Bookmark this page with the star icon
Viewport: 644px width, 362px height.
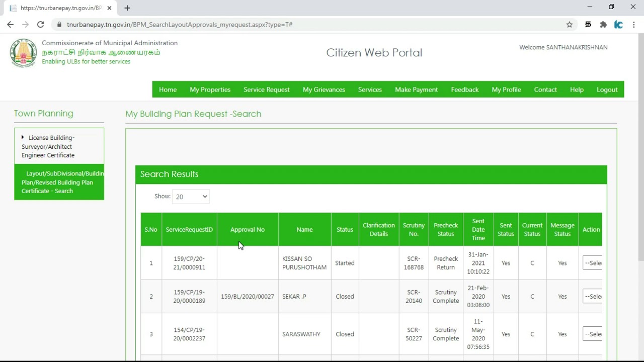point(570,25)
